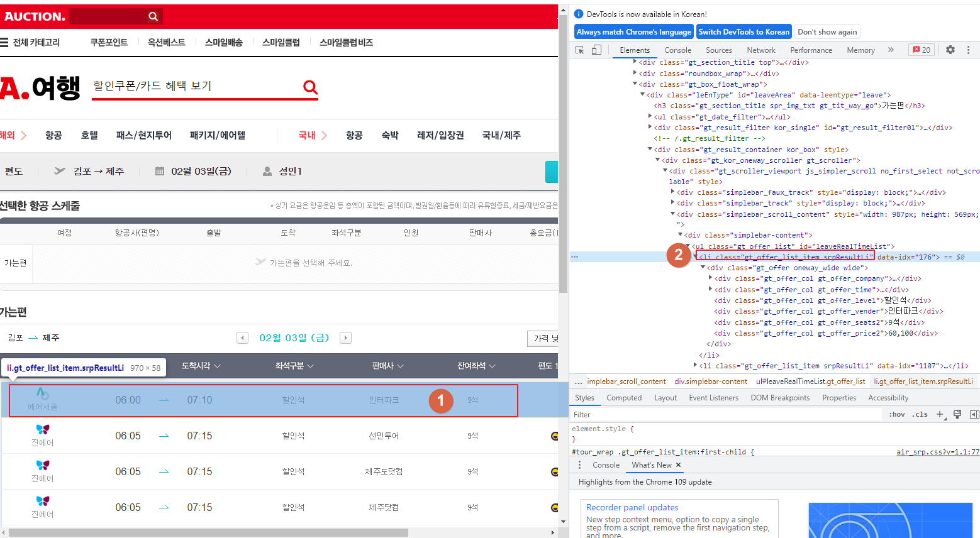Click ul#leaveRealTimeList breadcrumb item

click(x=810, y=382)
